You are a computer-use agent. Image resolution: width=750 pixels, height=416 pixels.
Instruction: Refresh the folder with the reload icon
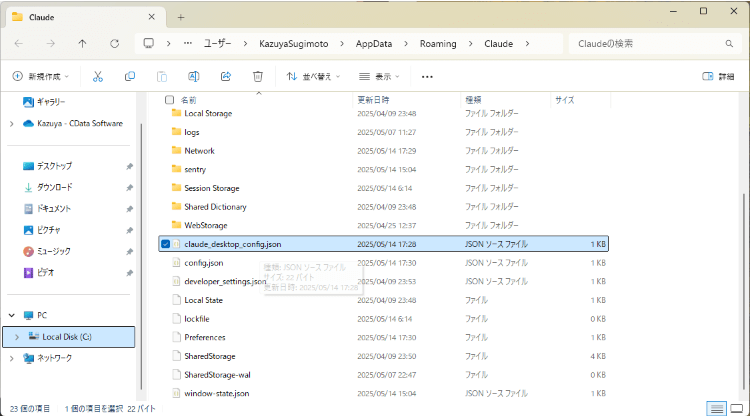[x=114, y=44]
